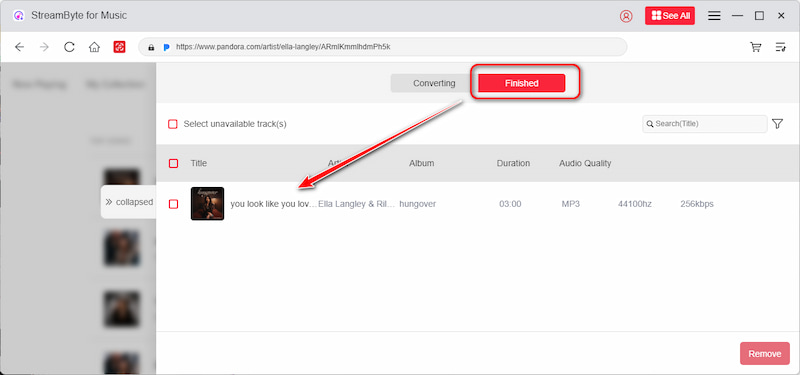The image size is (800, 375).
Task: Click the duration value 03:00
Action: click(x=510, y=204)
